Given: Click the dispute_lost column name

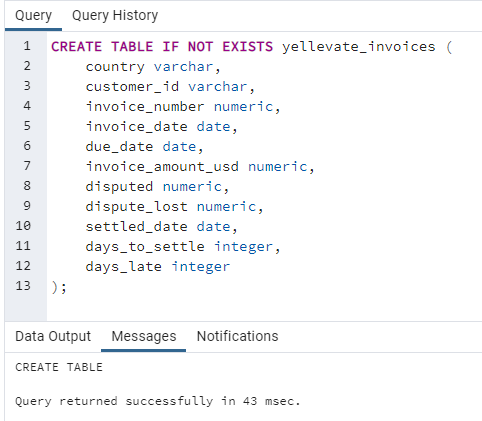Looking at the screenshot, I should [x=136, y=207].
